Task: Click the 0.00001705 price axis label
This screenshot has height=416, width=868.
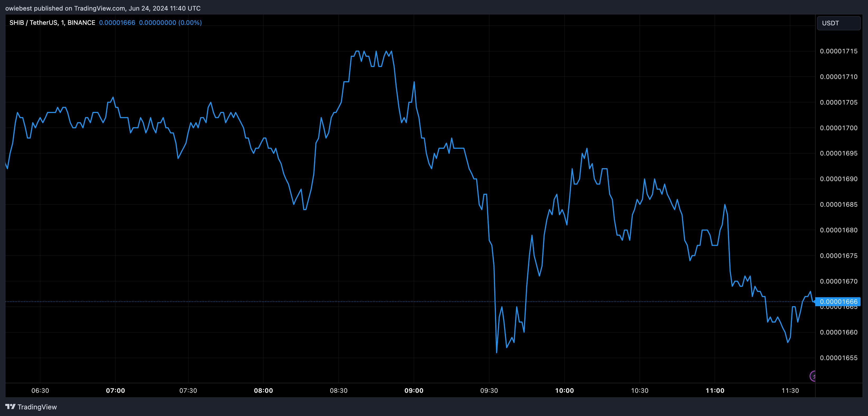Action: click(x=838, y=102)
